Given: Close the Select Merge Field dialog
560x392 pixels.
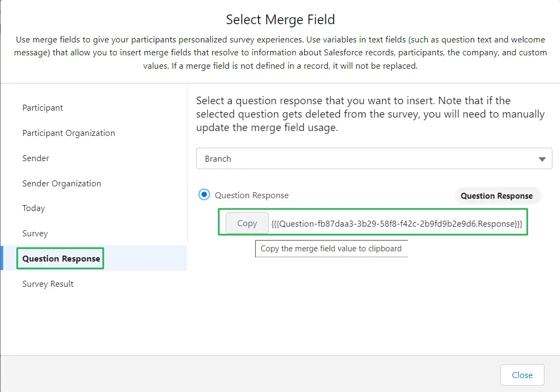Looking at the screenshot, I should click(522, 375).
